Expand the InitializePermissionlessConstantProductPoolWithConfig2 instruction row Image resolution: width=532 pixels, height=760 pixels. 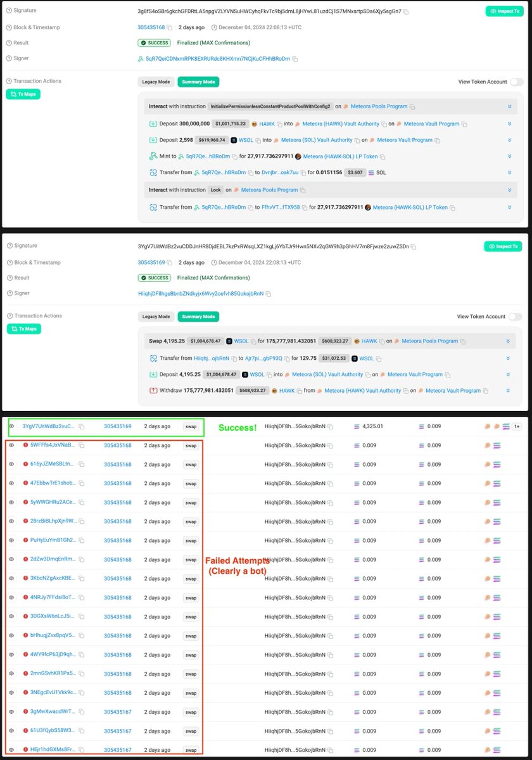click(509, 106)
